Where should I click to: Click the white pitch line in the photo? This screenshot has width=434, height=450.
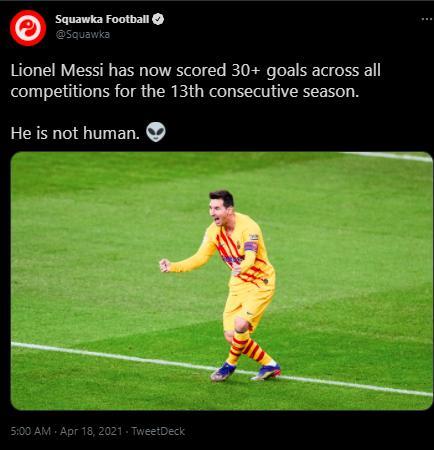pos(222,368)
